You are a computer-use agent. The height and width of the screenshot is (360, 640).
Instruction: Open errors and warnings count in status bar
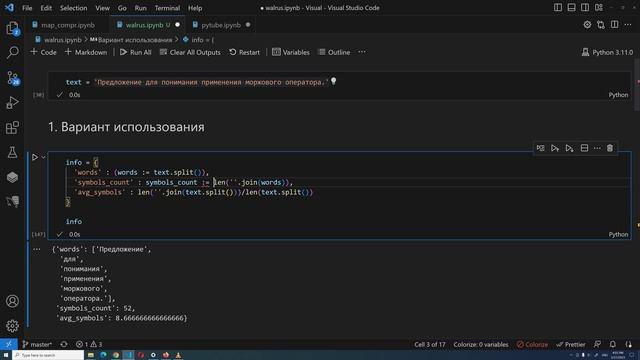tap(89, 344)
